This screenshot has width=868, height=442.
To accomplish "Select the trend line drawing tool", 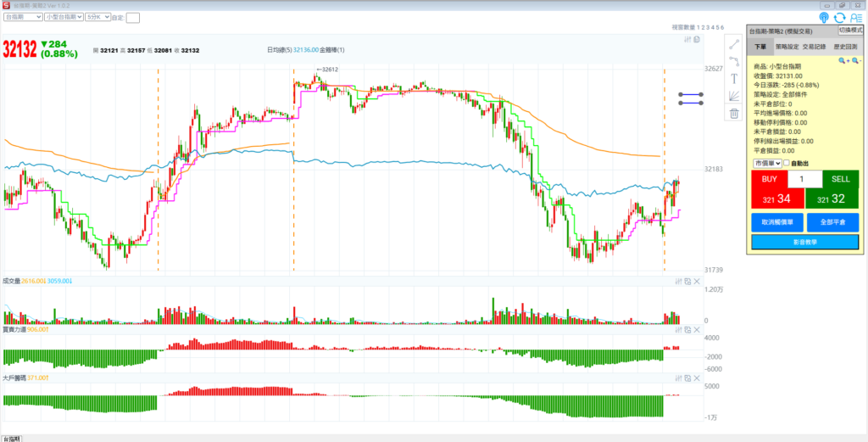I will 734,44.
